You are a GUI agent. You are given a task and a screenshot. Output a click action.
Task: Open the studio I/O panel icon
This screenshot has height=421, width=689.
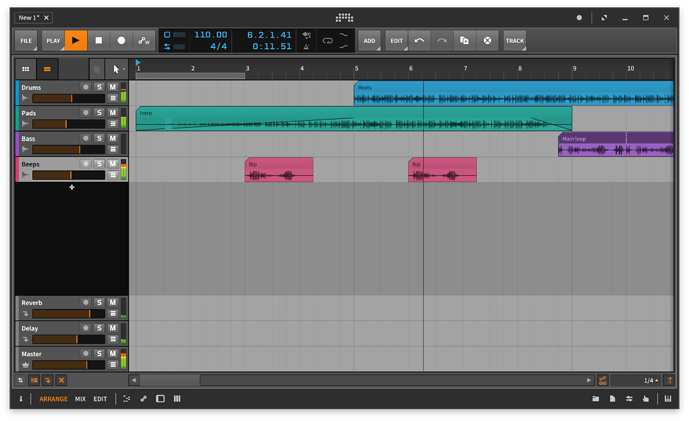(629, 399)
